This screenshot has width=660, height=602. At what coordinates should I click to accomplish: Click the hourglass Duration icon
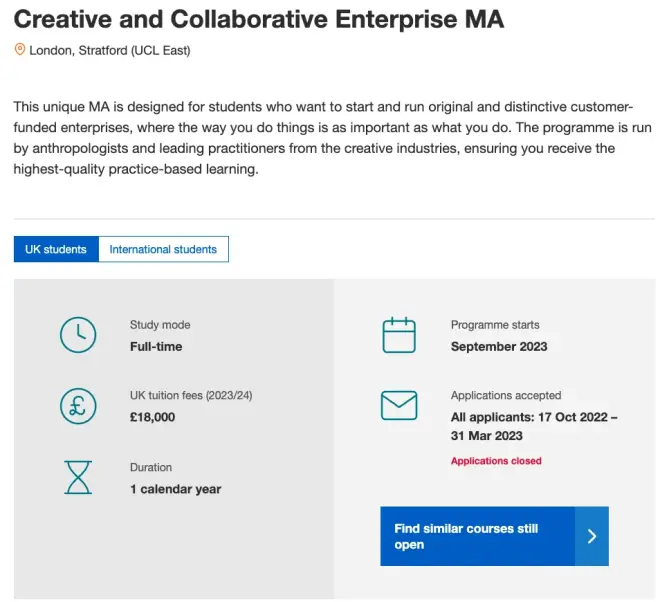pyautogui.click(x=78, y=478)
